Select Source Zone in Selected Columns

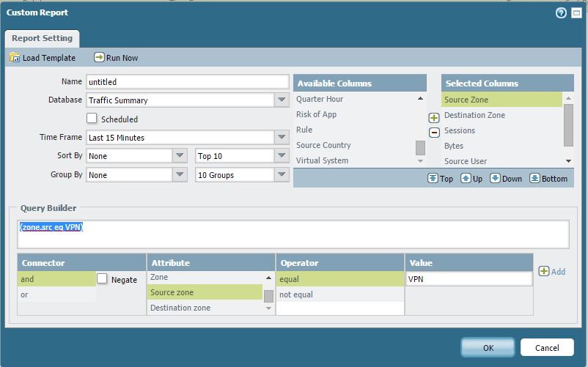501,100
